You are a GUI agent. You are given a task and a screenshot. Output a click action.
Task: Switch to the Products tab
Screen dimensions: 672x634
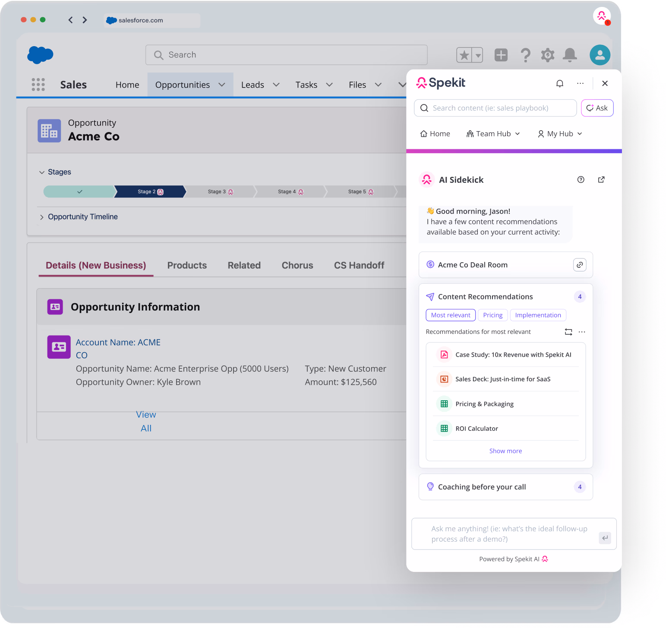coord(187,265)
